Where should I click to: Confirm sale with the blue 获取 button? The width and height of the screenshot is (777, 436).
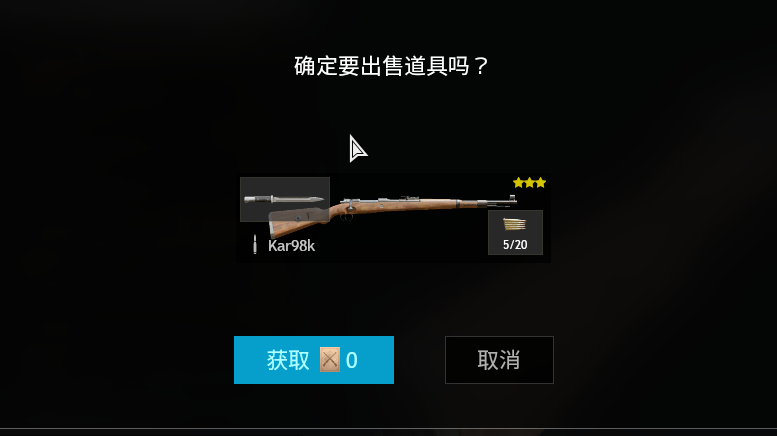point(314,360)
